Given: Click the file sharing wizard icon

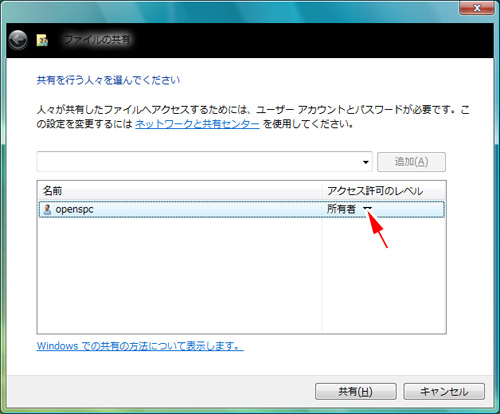Looking at the screenshot, I should pos(42,40).
